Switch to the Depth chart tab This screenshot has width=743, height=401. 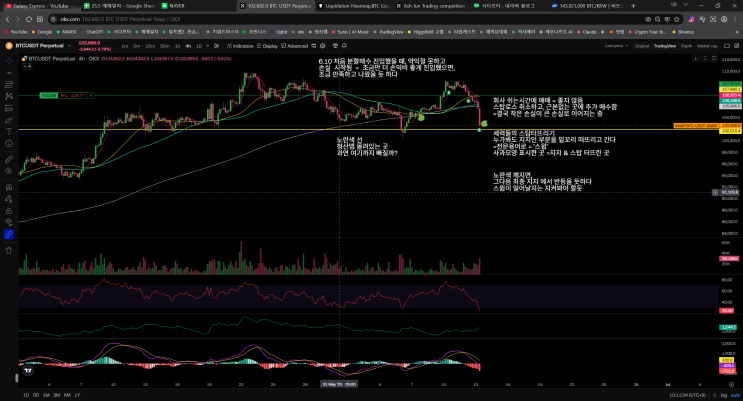click(x=686, y=46)
